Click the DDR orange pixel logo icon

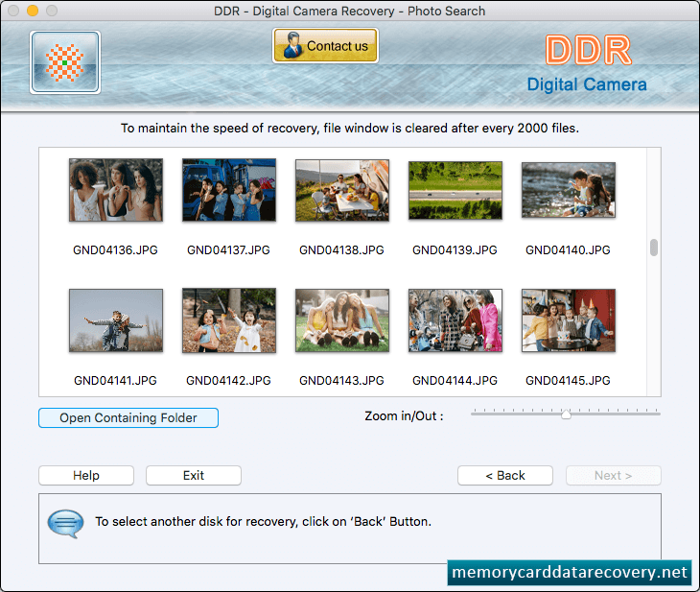[x=65, y=62]
